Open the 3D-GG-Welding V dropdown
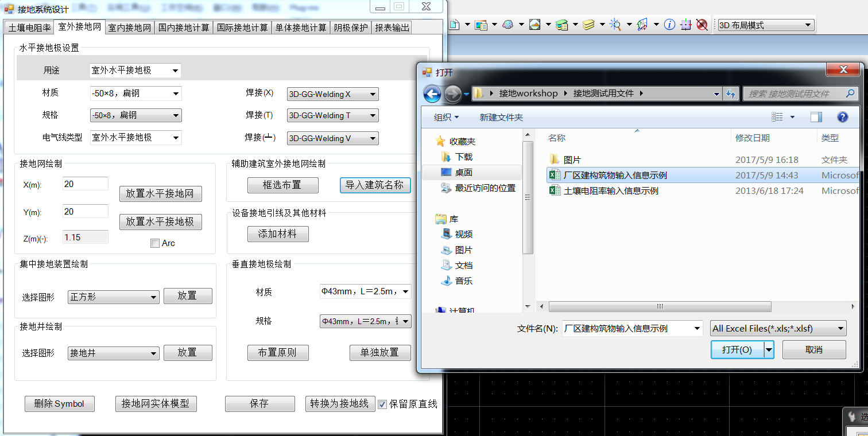 (333, 138)
